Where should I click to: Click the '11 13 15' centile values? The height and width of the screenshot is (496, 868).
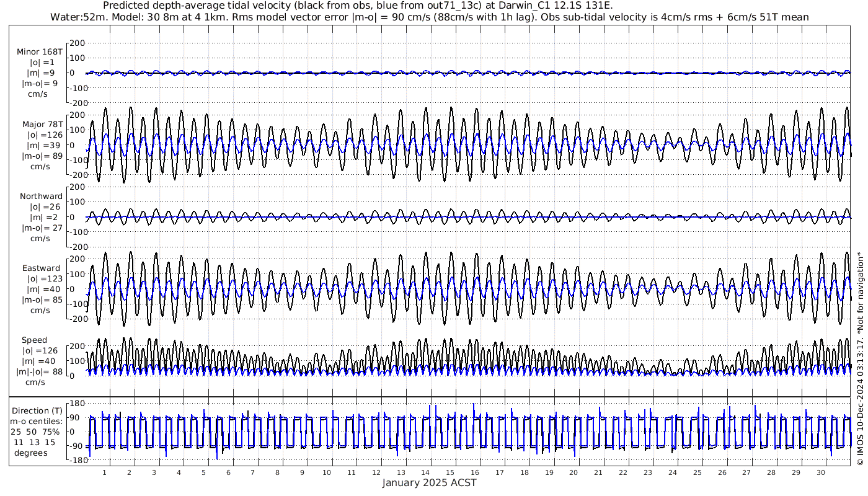click(35, 442)
